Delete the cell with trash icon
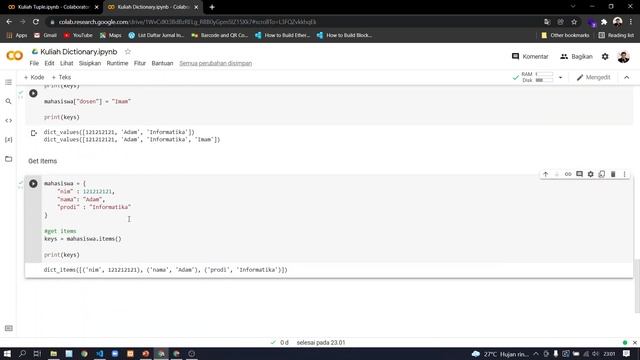Image resolution: width=640 pixels, height=360 pixels. pyautogui.click(x=613, y=174)
